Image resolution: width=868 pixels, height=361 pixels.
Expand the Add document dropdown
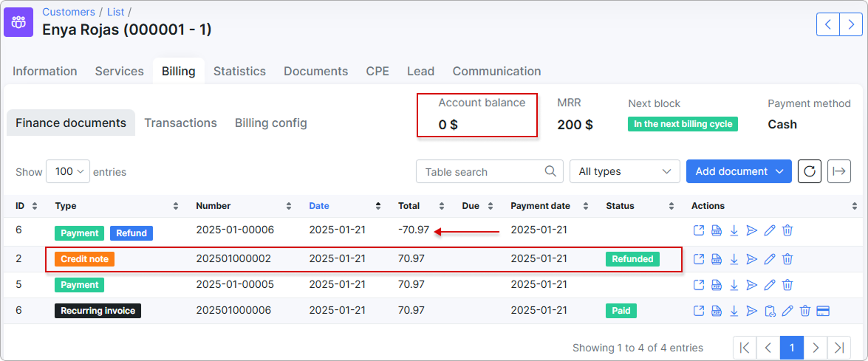(739, 171)
